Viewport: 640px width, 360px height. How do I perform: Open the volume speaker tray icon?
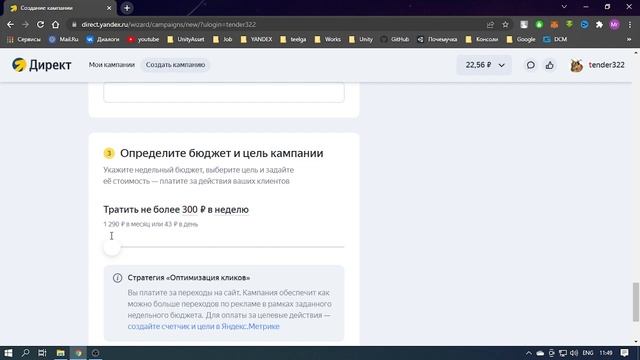click(574, 353)
